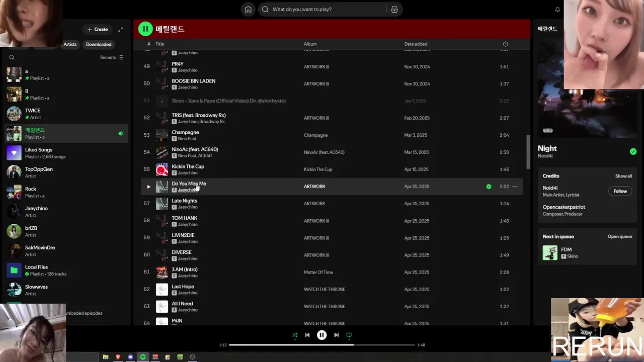Open Rock playlist in library
This screenshot has height=362, width=644.
[66, 192]
